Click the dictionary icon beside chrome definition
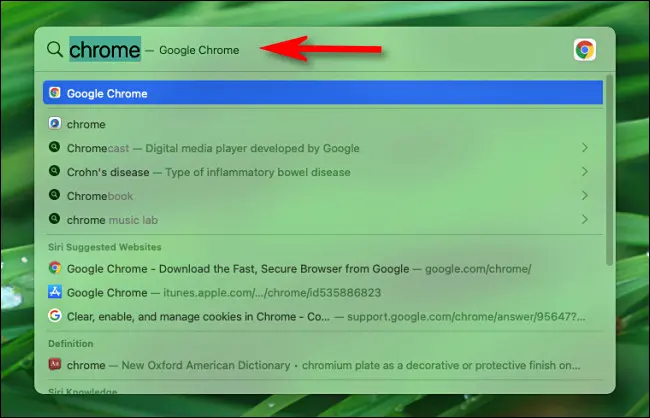 pyautogui.click(x=55, y=365)
